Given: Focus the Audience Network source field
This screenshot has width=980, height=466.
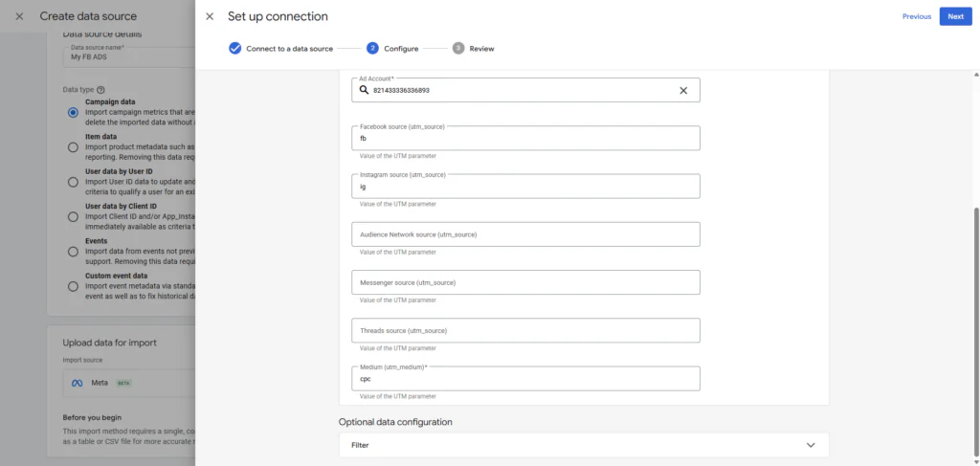Looking at the screenshot, I should click(x=525, y=234).
